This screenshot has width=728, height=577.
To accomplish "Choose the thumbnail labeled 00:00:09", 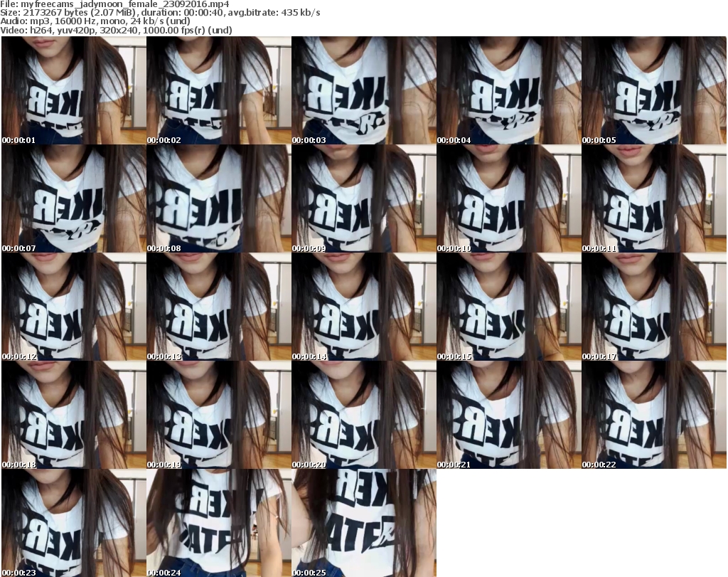I will point(363,198).
